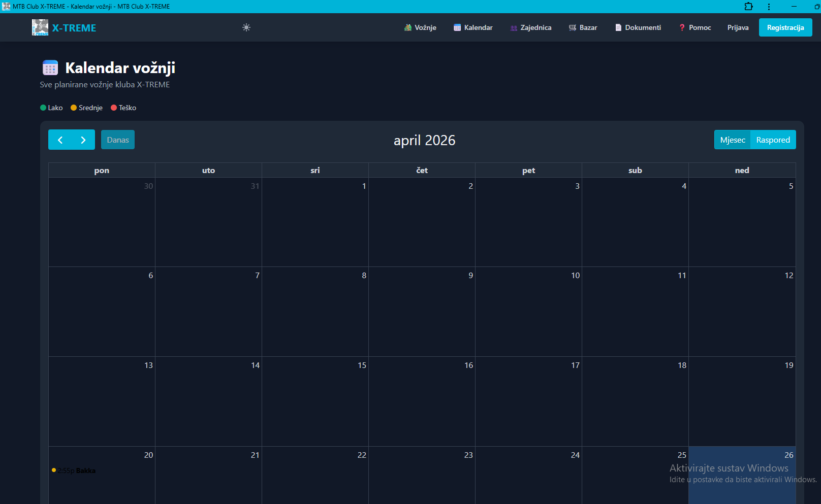Screen dimensions: 821x504
Task: Open the Bazar marketplace page
Action: [x=583, y=27]
